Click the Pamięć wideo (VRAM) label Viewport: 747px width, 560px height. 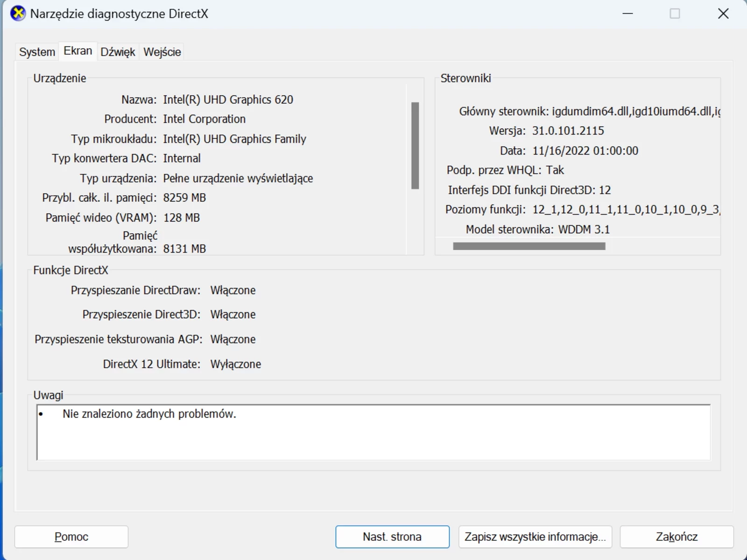tap(101, 217)
